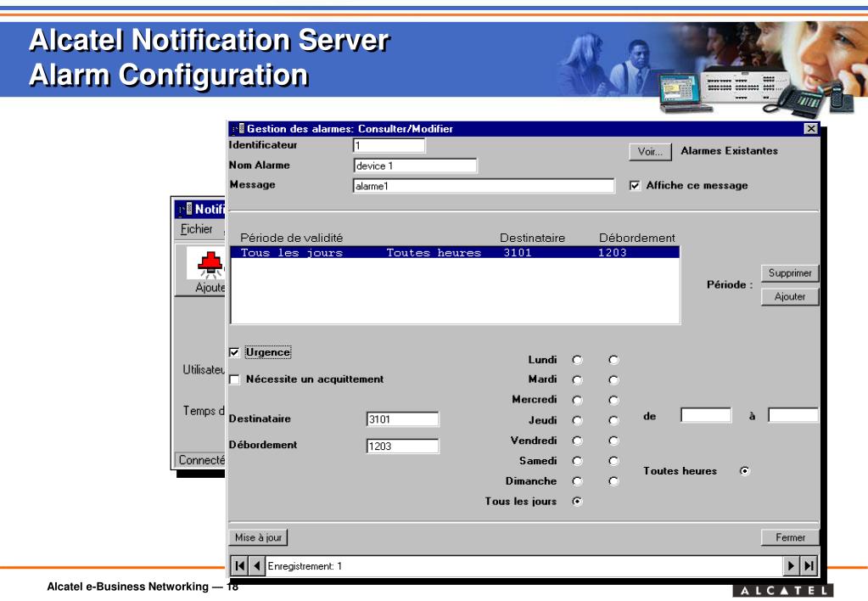Image resolution: width=868 pixels, height=601 pixels.
Task: Click the lower Débordement field showing 1203
Action: coord(402,446)
